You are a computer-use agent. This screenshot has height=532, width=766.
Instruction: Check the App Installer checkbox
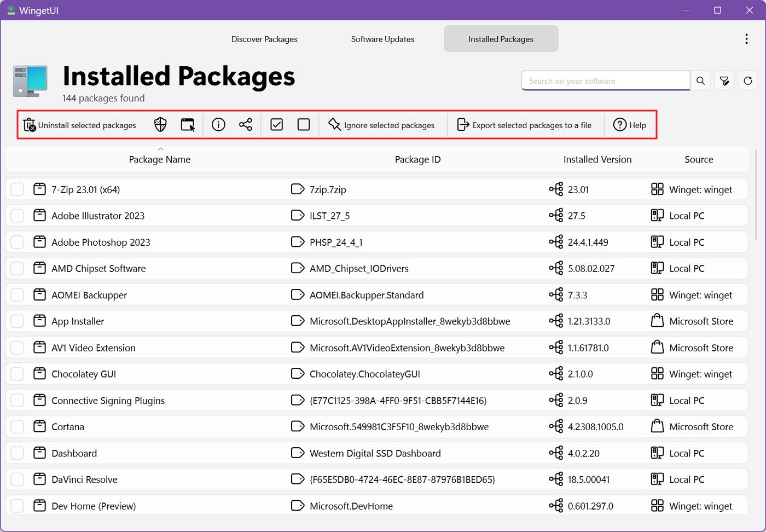click(x=18, y=321)
